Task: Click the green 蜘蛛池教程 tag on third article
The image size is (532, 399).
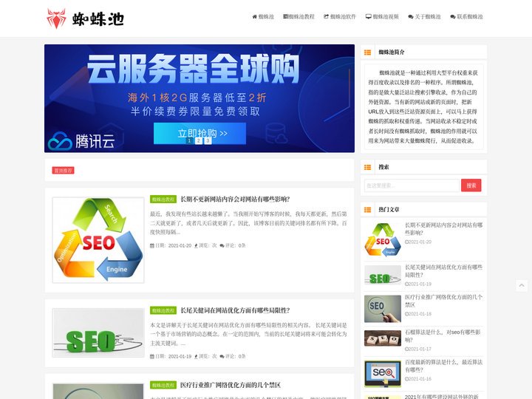Action: pyautogui.click(x=163, y=385)
